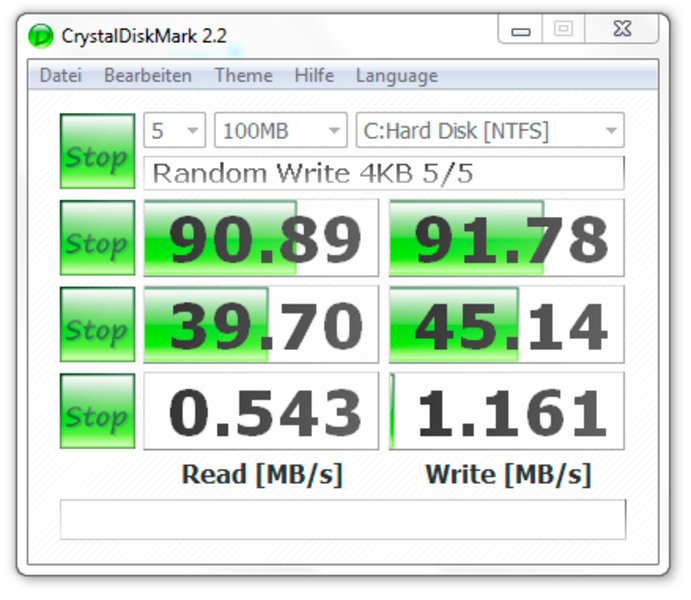Image resolution: width=691 pixels, height=600 pixels.
Task: Open the Language menu
Action: [x=397, y=75]
